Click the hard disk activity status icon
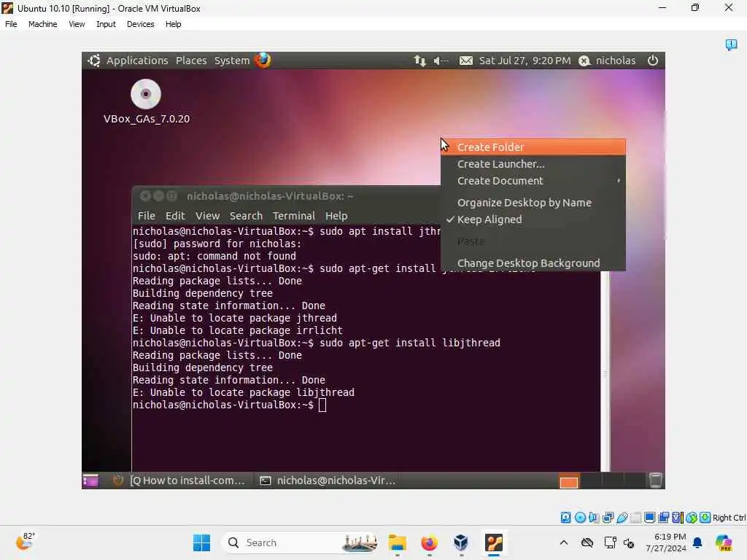 coord(565,517)
